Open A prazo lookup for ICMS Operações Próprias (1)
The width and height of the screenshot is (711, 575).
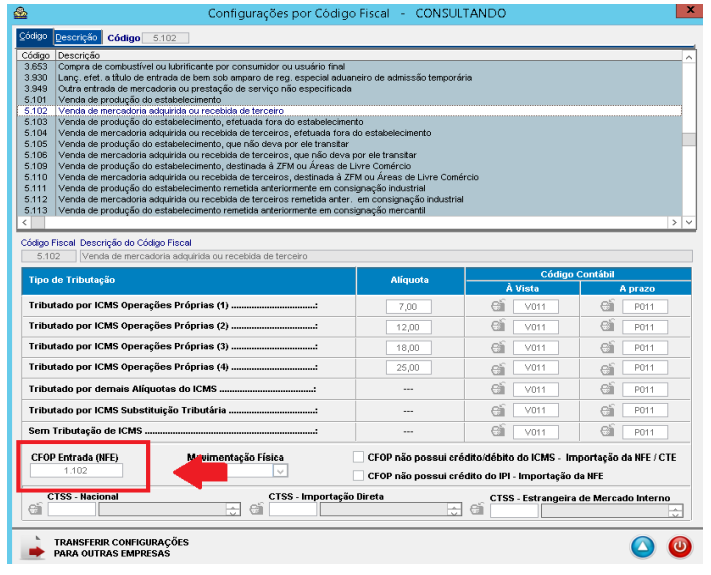(x=607, y=306)
